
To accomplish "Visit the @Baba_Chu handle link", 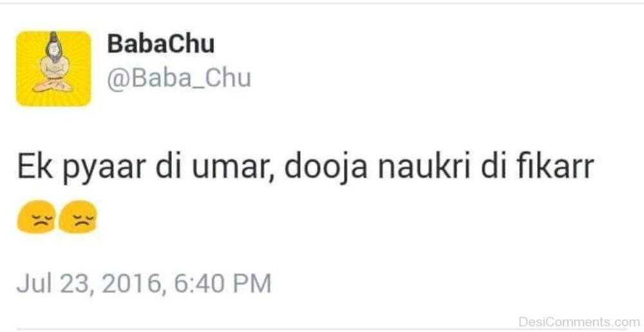I will [x=178, y=78].
